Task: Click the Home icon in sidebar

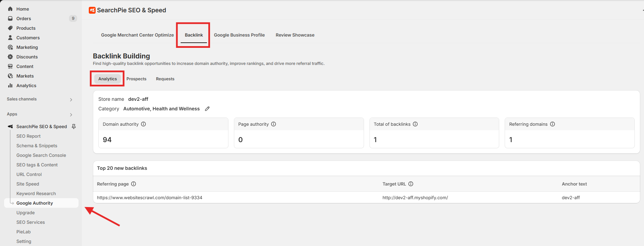Action: pyautogui.click(x=10, y=9)
